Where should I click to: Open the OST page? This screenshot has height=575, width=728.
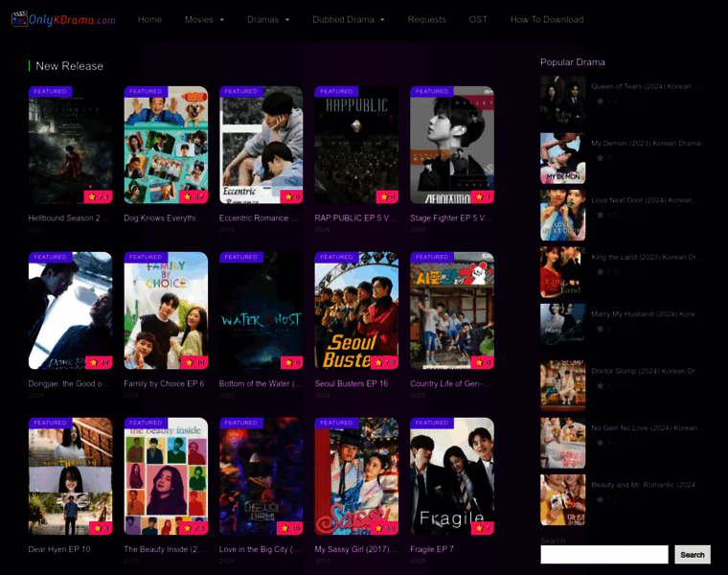478,19
